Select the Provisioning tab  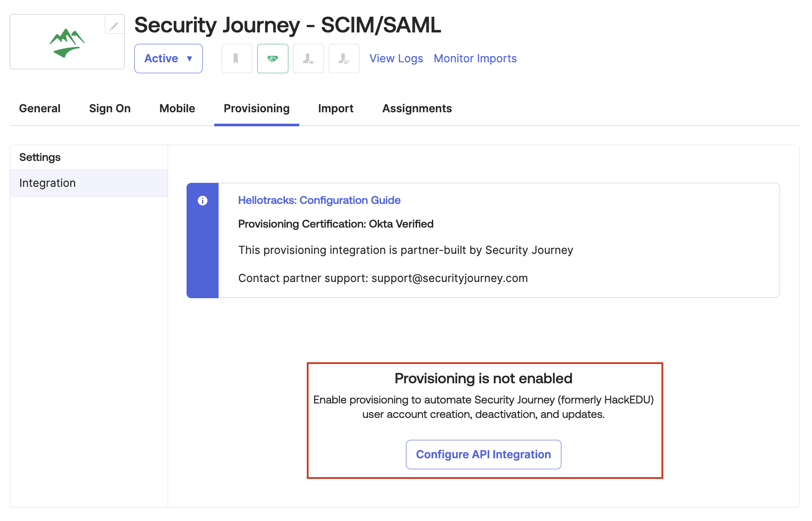point(257,108)
